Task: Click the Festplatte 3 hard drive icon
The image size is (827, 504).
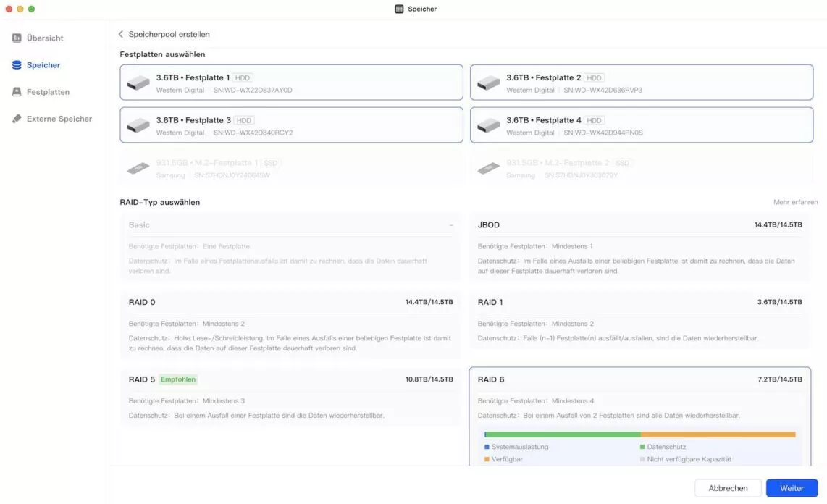Action: pos(138,125)
